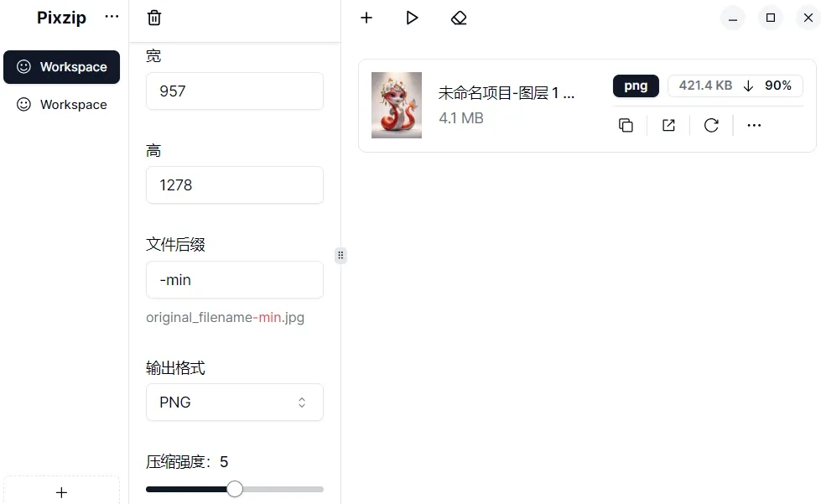Image resolution: width=821 pixels, height=504 pixels.
Task: Select the highlighted first Workspace tab
Action: pos(62,67)
